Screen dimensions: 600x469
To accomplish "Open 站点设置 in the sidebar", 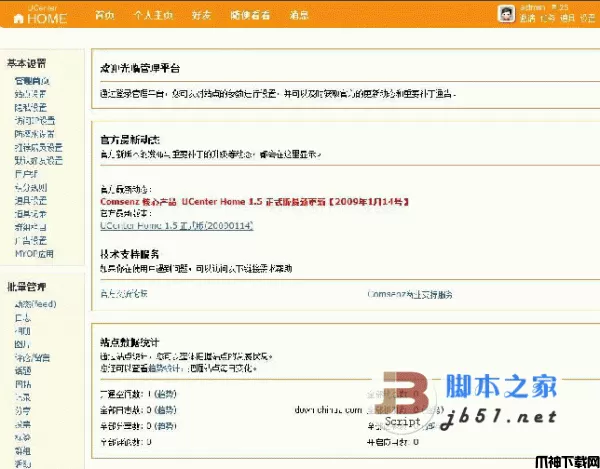I will pos(31,94).
